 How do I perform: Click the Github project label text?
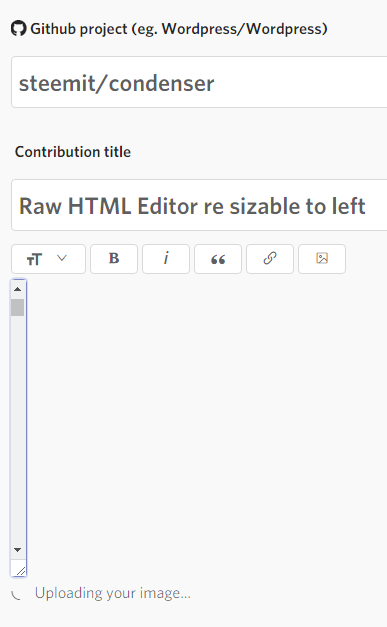pyautogui.click(x=179, y=29)
